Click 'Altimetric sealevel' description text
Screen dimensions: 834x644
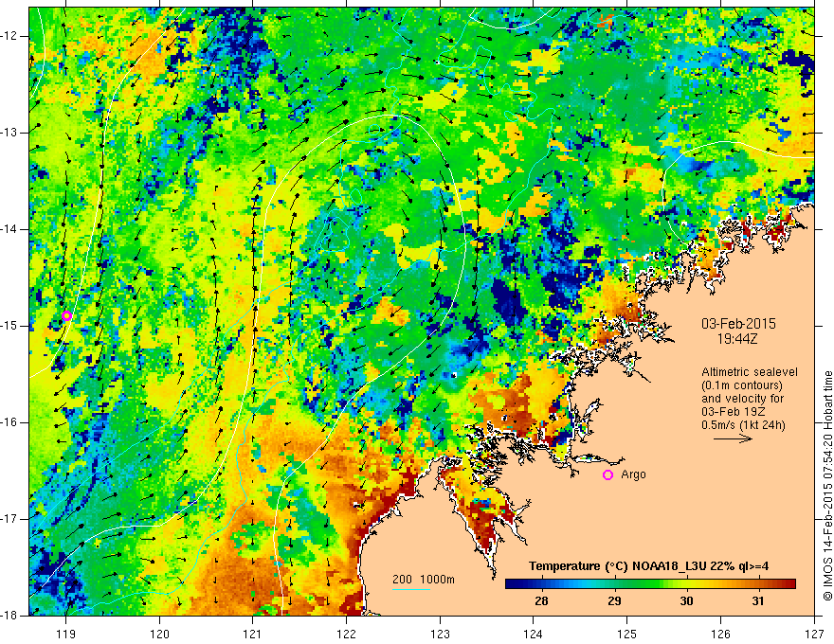750,372
